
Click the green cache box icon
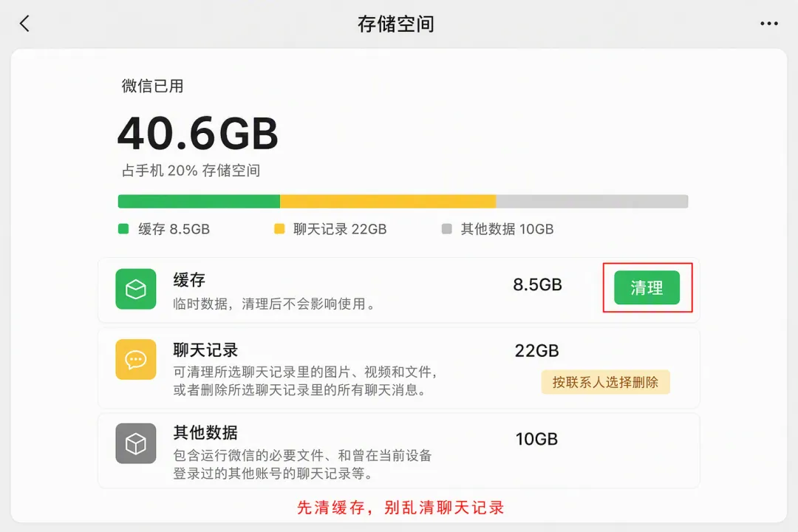click(x=135, y=289)
